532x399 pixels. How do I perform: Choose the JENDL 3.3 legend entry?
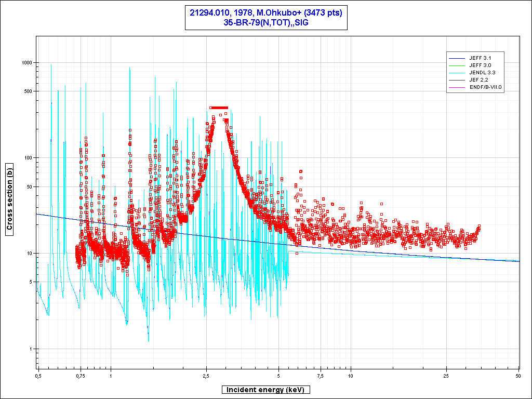[482, 72]
